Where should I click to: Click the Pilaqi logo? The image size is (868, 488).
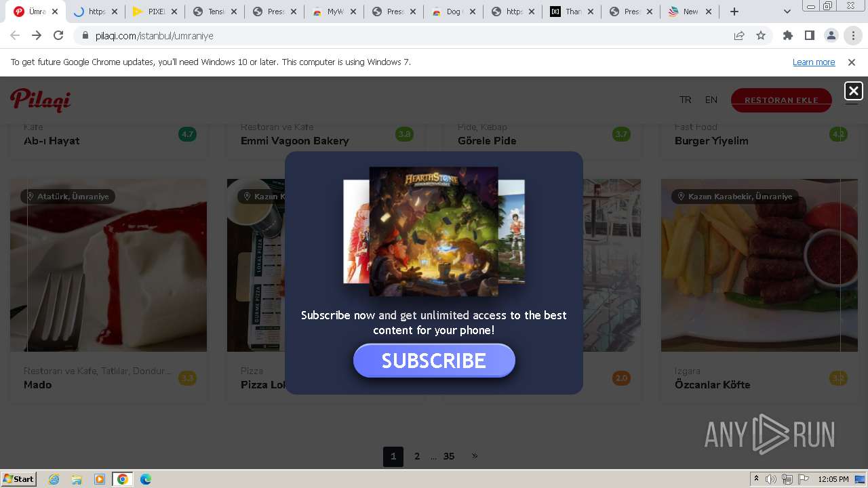click(x=41, y=100)
